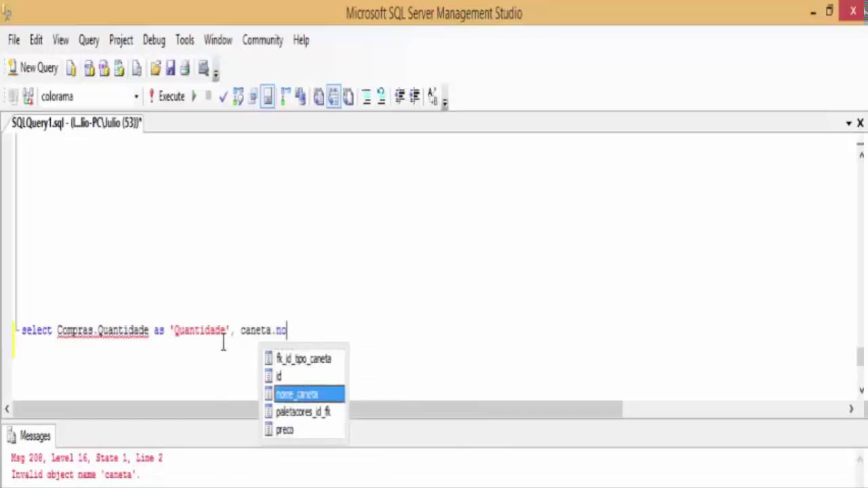868x488 pixels.
Task: Click the Results to Text icon
Action: pyautogui.click(x=319, y=96)
